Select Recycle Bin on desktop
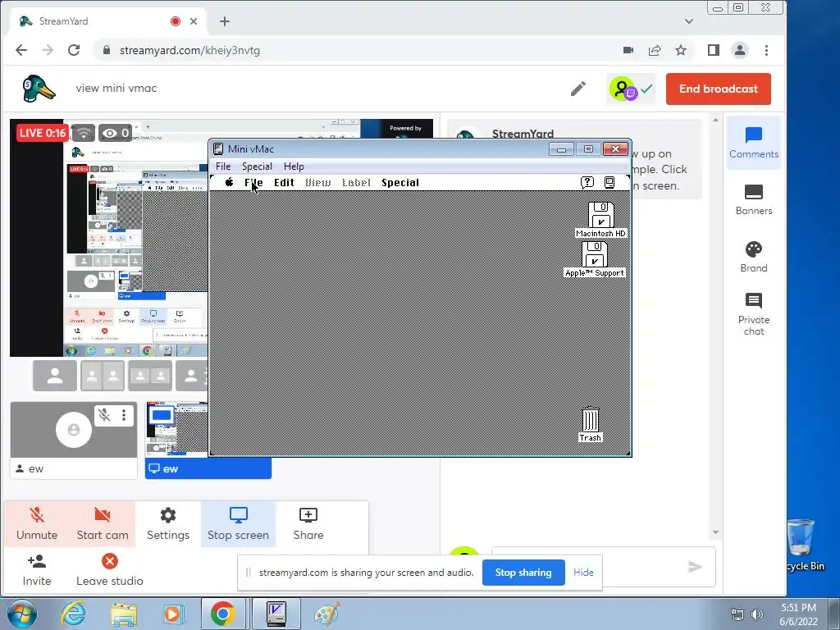Screen dimensions: 840x630 [x=804, y=546]
